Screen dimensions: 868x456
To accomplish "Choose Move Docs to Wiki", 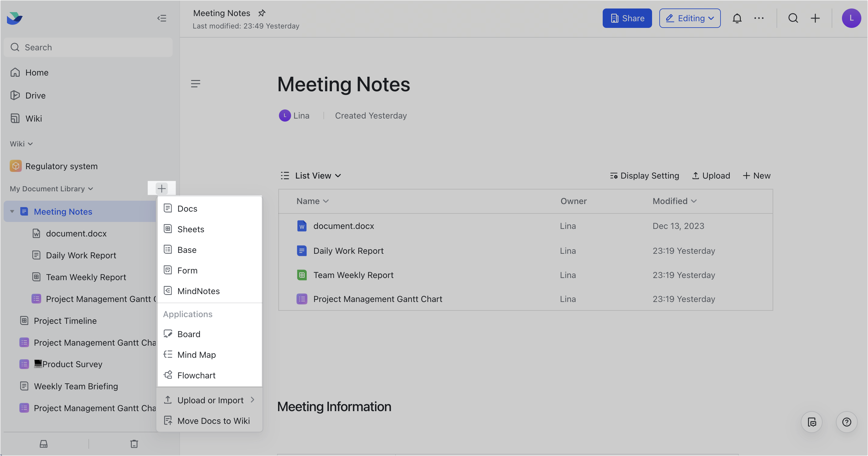I will click(x=214, y=421).
